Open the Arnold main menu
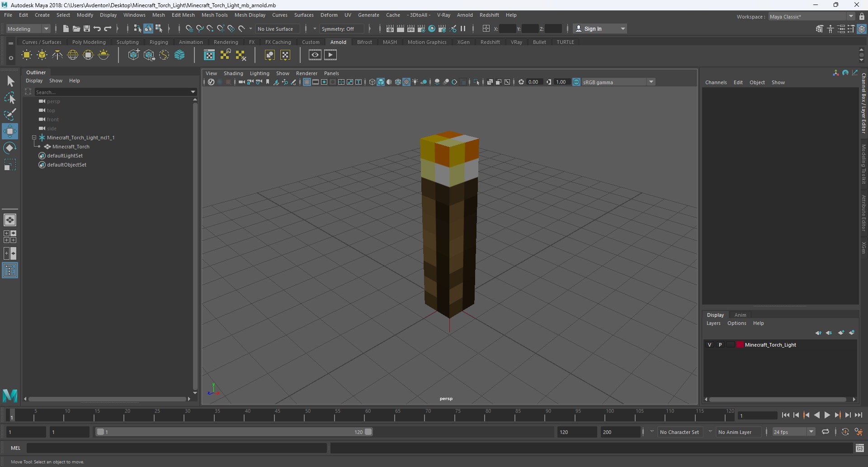The image size is (868, 467). click(x=464, y=15)
